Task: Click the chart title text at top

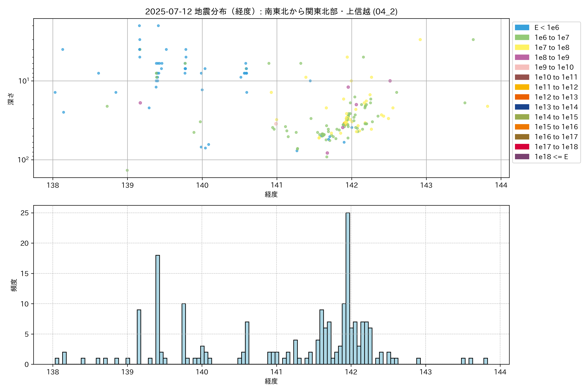Action: pyautogui.click(x=271, y=11)
